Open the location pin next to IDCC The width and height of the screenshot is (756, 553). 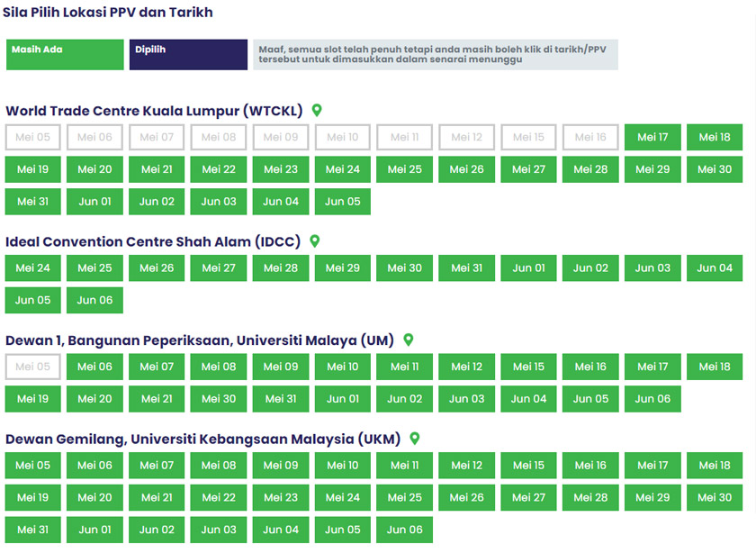tap(315, 241)
